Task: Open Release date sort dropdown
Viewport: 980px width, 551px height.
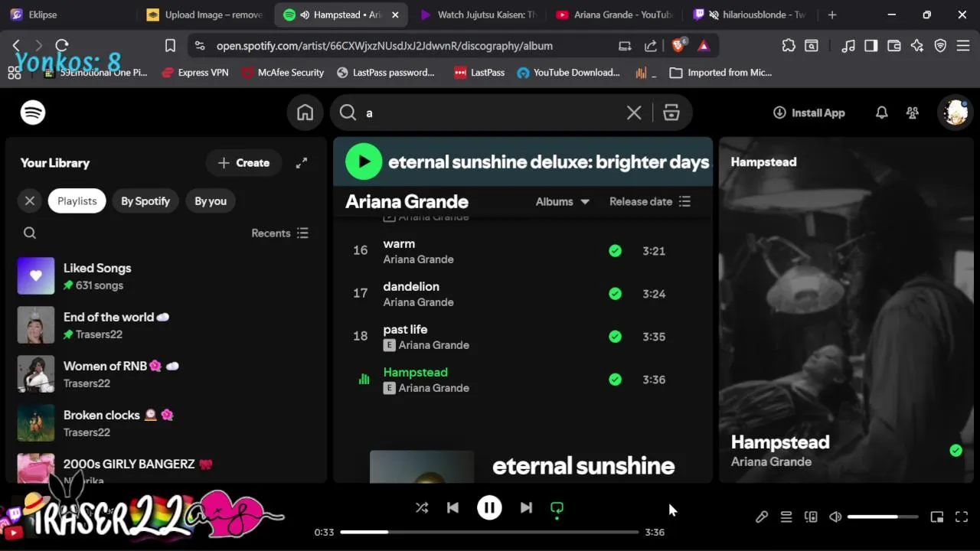Action: coord(650,202)
